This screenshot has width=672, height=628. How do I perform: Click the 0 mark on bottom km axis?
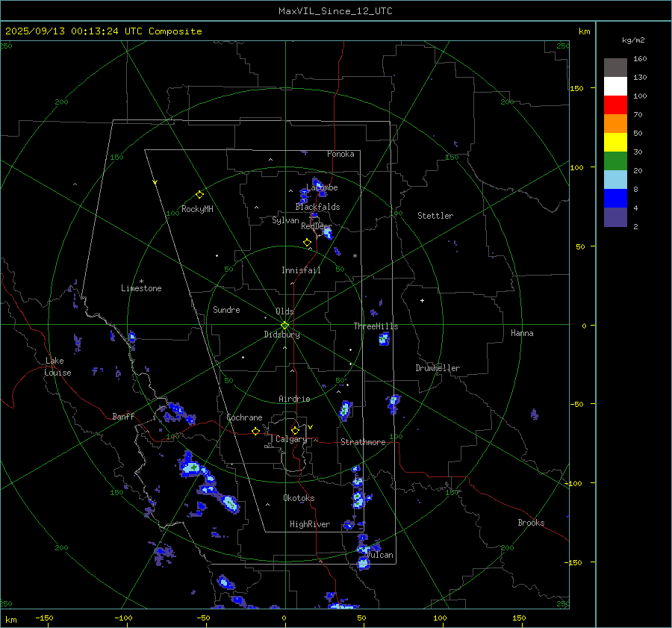coord(284,618)
